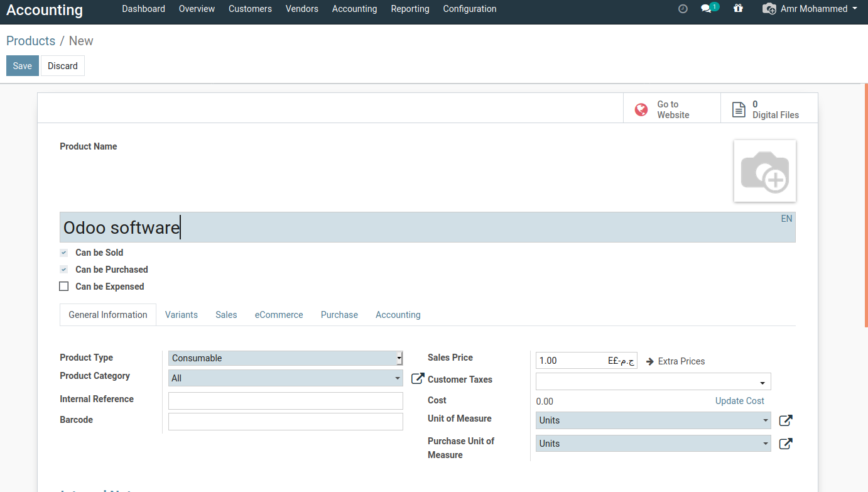
Task: Open the Digital Files document icon
Action: 739,110
